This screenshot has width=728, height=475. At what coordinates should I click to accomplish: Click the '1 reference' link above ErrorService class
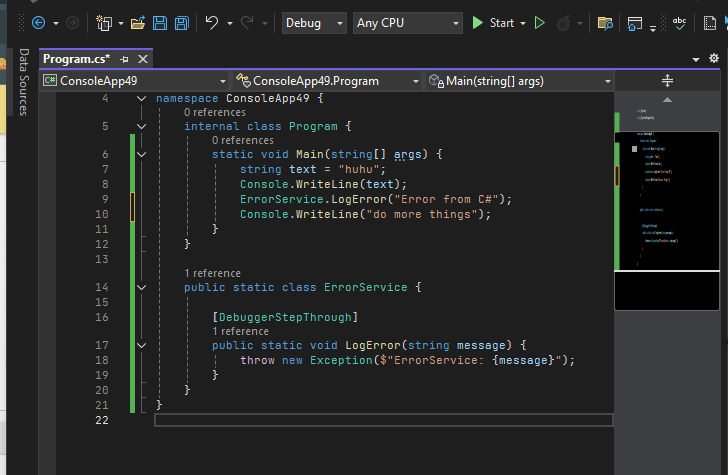point(212,273)
